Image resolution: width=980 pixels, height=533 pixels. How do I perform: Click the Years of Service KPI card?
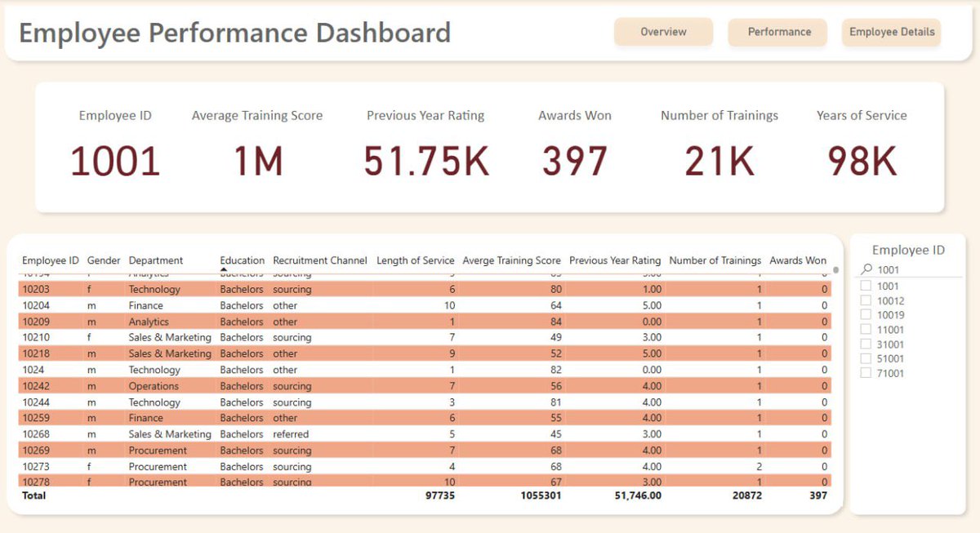pos(862,147)
